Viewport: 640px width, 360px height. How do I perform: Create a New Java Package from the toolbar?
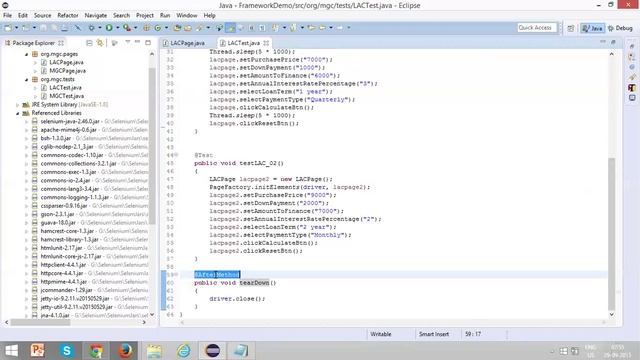click(x=147, y=28)
